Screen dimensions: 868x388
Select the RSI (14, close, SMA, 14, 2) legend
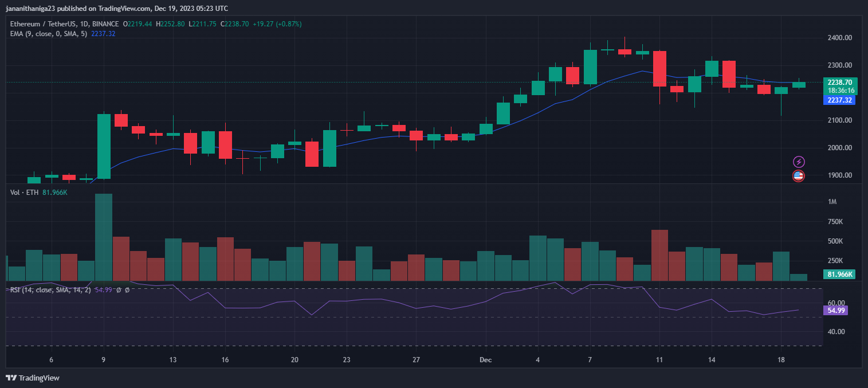(x=50, y=290)
